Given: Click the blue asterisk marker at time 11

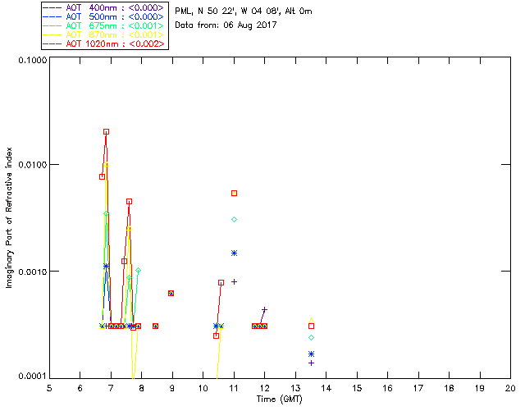Looking at the screenshot, I should pyautogui.click(x=235, y=253).
